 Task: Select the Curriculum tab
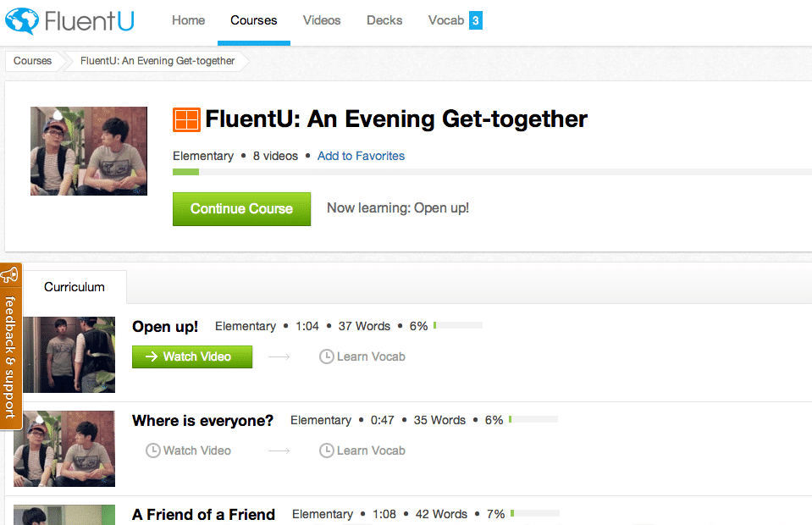[75, 287]
